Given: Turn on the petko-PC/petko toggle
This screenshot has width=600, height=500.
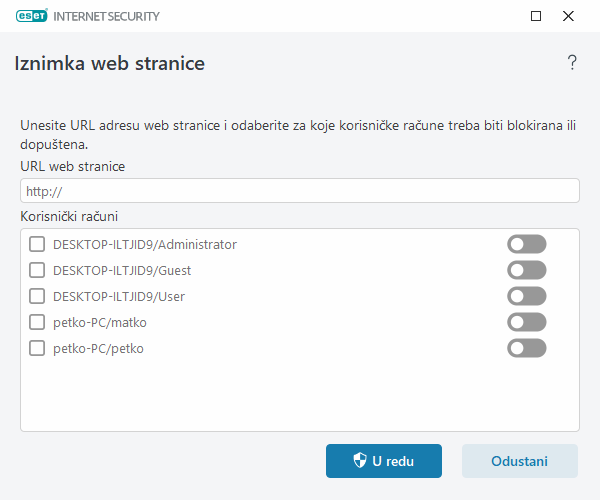Looking at the screenshot, I should [x=527, y=348].
